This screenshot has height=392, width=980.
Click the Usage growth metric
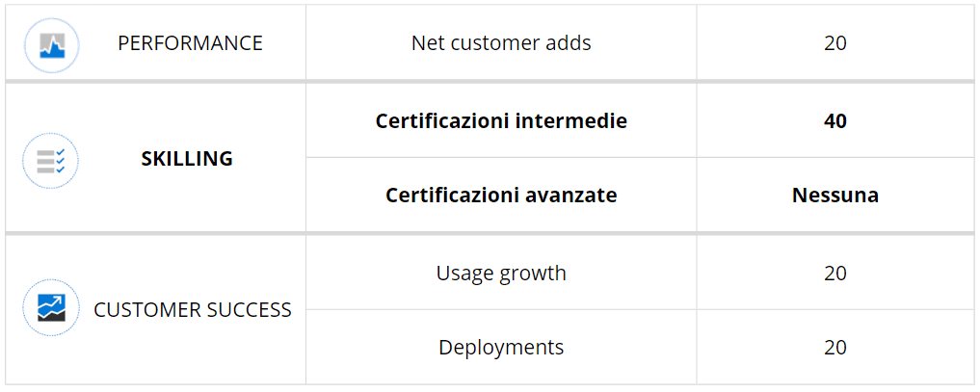coord(501,273)
